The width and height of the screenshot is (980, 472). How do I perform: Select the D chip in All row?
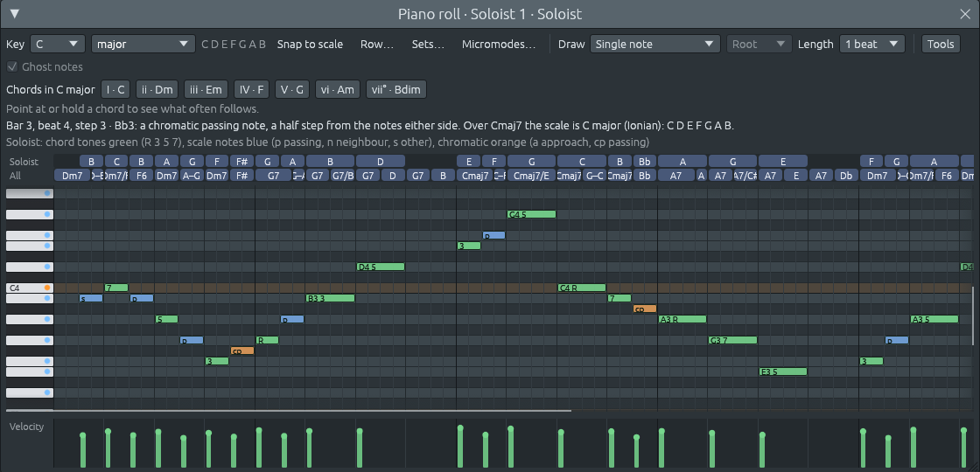[x=393, y=176]
